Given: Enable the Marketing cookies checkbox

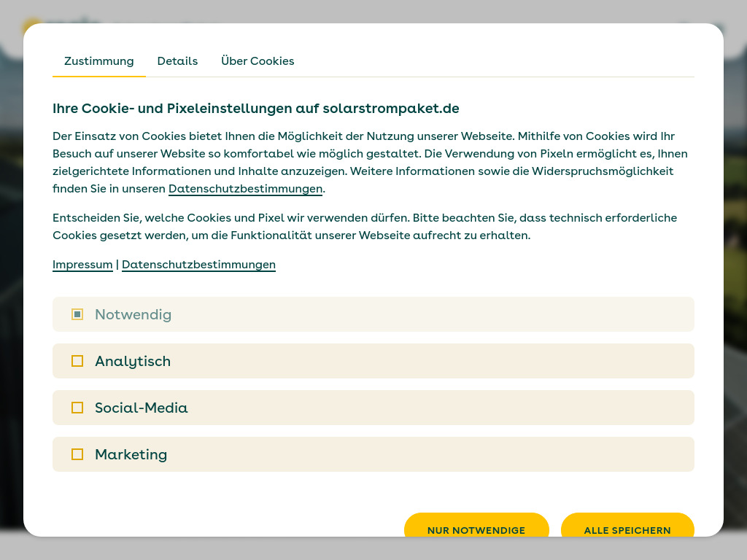Looking at the screenshot, I should (77, 454).
